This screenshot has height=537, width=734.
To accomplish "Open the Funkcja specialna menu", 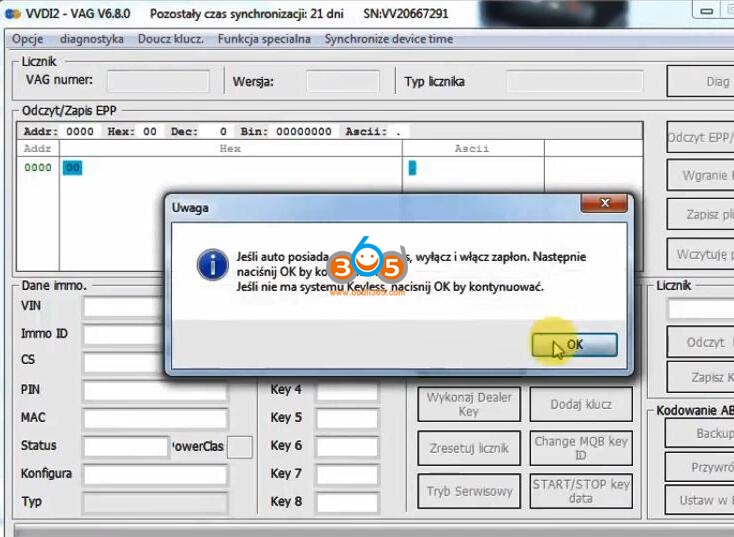I will [x=264, y=39].
